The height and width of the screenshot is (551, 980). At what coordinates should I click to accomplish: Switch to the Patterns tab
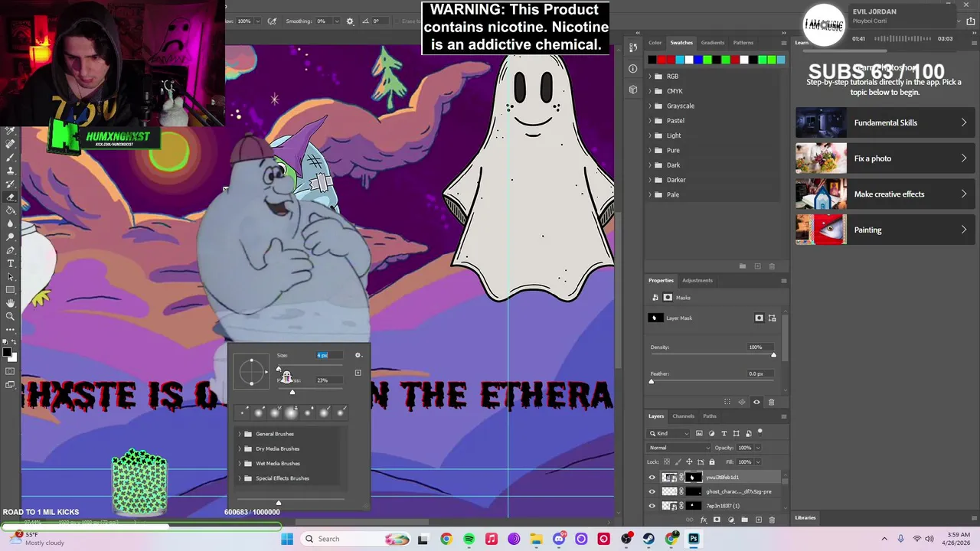click(x=743, y=43)
